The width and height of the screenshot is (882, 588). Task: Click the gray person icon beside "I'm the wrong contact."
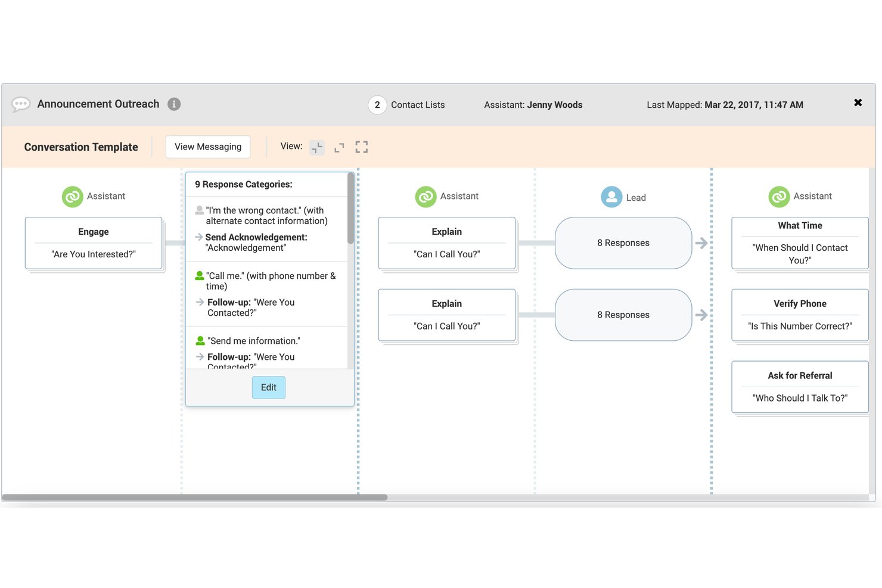pos(200,210)
